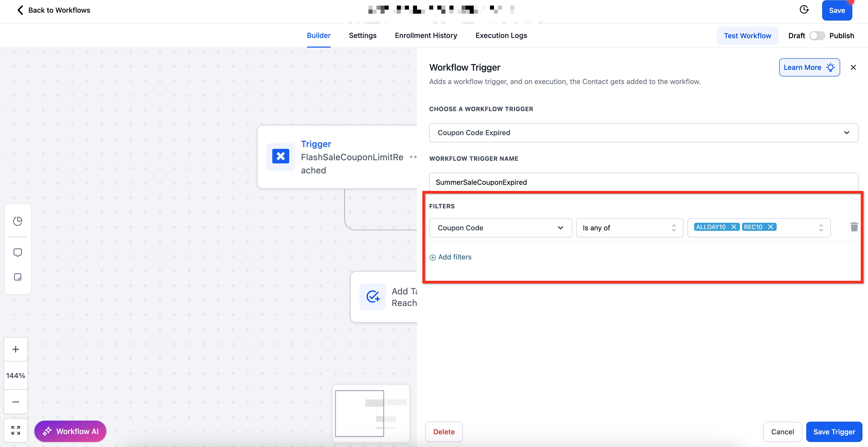Viewport: 868px width, 447px height.
Task: Expand the Coupon Code Expired trigger dropdown
Action: pos(643,133)
